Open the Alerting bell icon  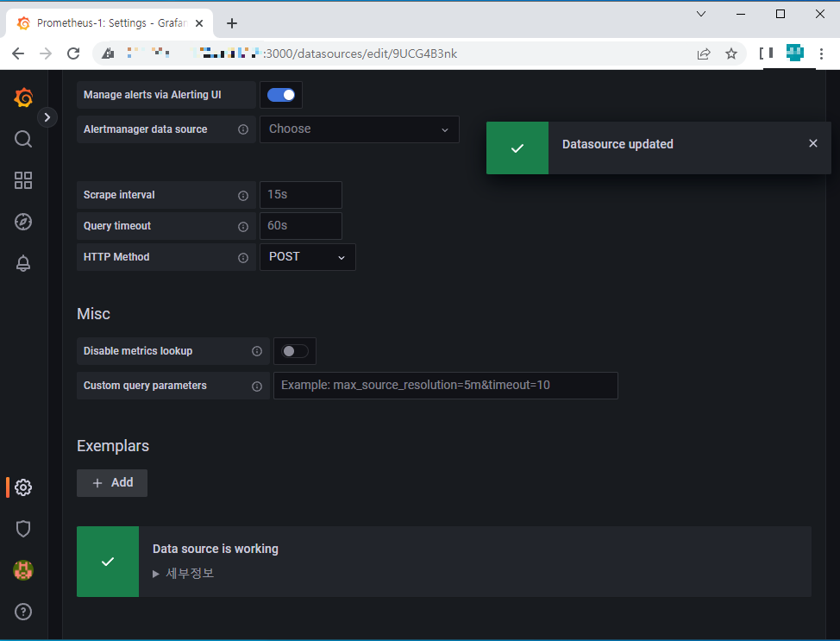click(x=23, y=263)
